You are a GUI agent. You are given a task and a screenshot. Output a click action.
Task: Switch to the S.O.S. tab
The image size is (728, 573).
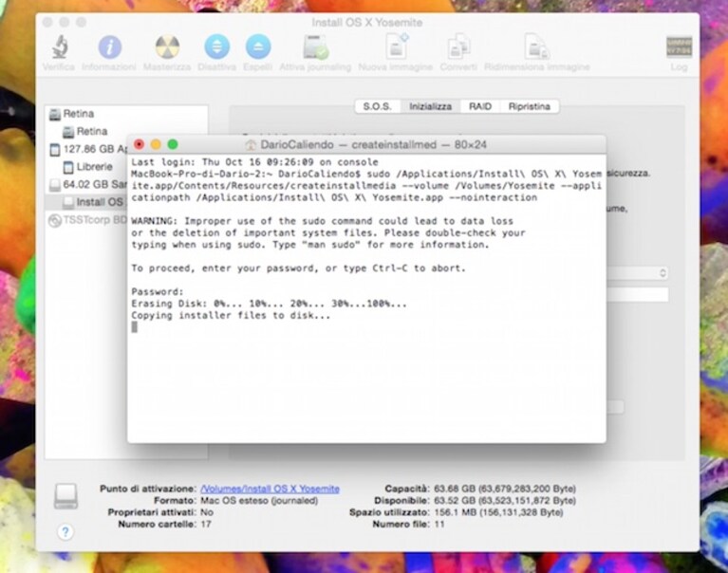378,106
